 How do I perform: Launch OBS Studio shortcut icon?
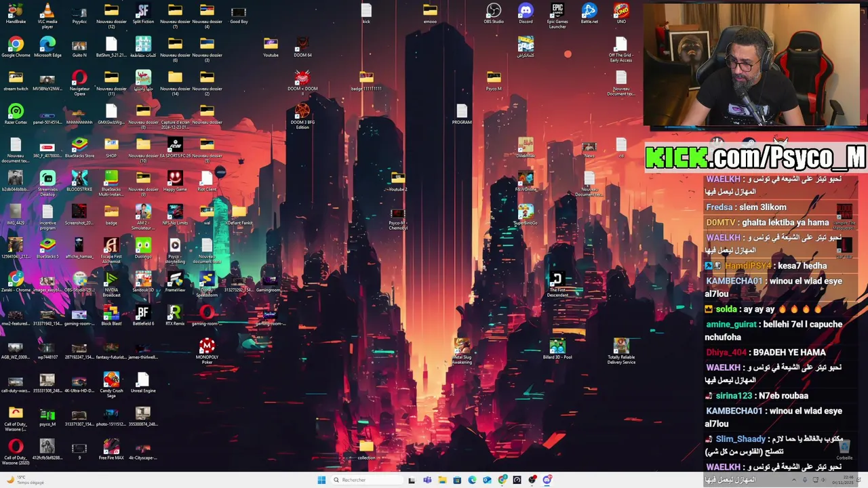coord(494,12)
